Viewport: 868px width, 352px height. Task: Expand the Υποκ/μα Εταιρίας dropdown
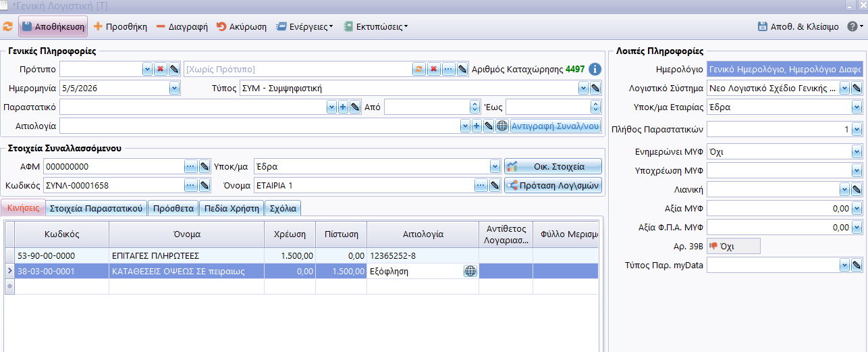(857, 107)
